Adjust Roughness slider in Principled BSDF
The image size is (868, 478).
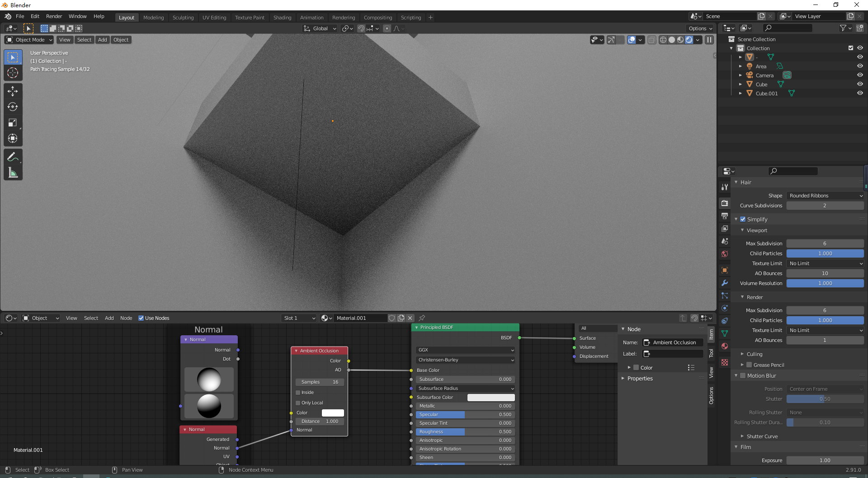465,432
